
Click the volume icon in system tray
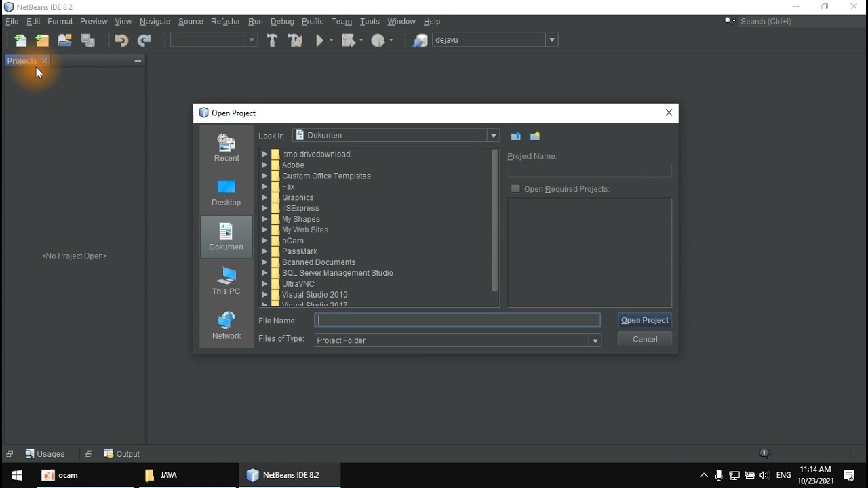tap(764, 475)
